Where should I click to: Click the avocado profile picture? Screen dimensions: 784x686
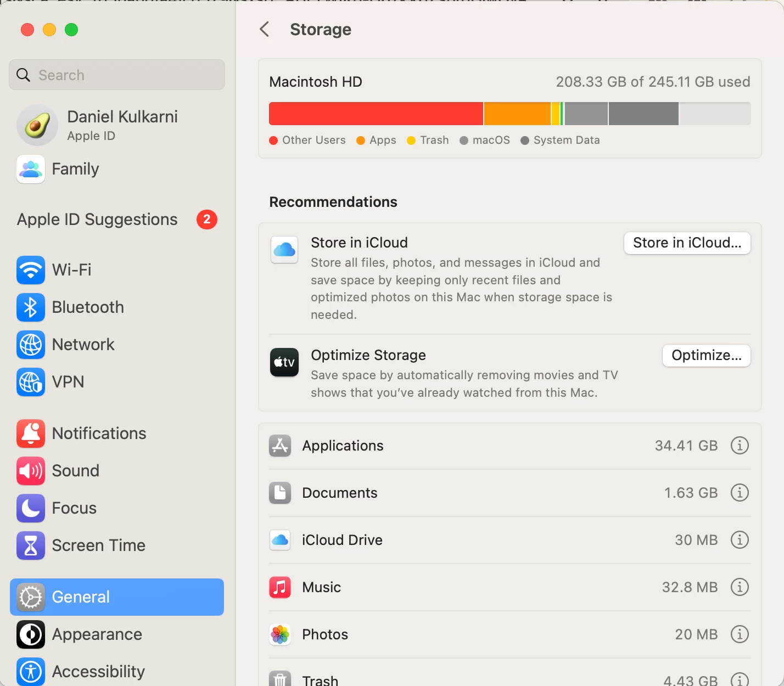pos(37,125)
